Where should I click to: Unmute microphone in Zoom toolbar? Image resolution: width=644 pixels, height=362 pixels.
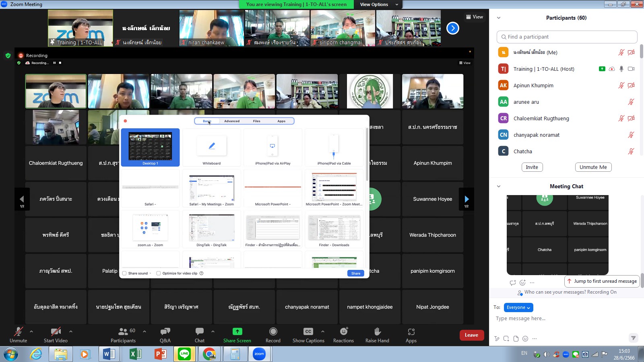pyautogui.click(x=18, y=334)
